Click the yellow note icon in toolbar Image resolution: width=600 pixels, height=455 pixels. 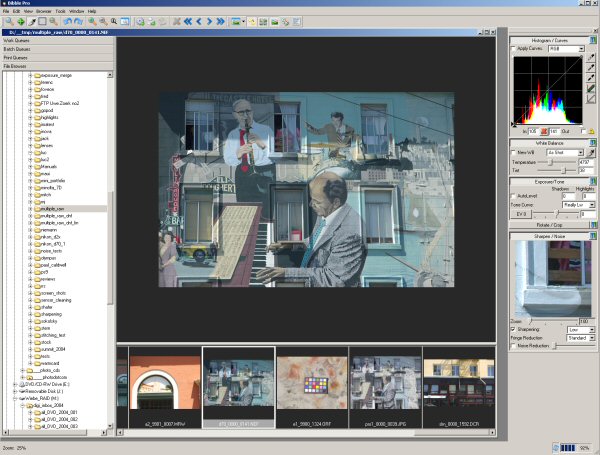coord(252,22)
